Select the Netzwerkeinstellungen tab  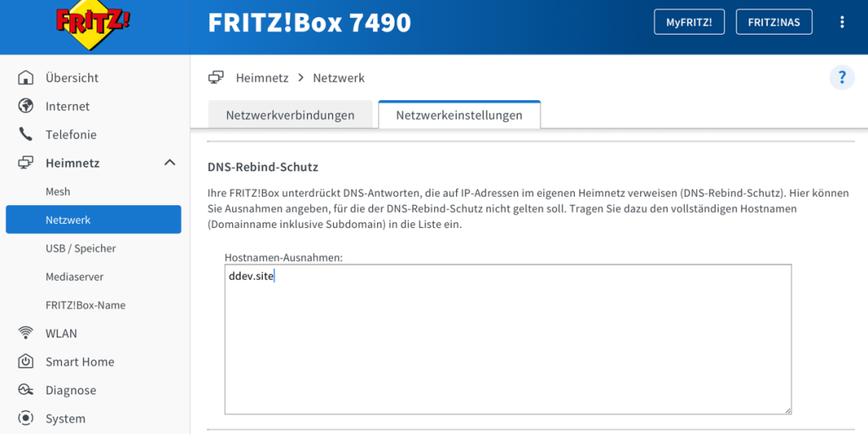(459, 115)
